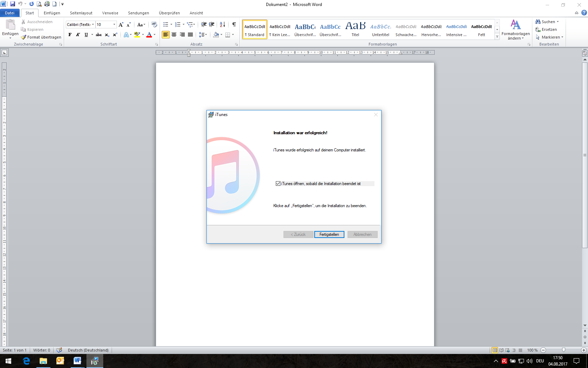Image resolution: width=588 pixels, height=368 pixels.
Task: Open the Seitenlayout ribbon tab
Action: 81,13
